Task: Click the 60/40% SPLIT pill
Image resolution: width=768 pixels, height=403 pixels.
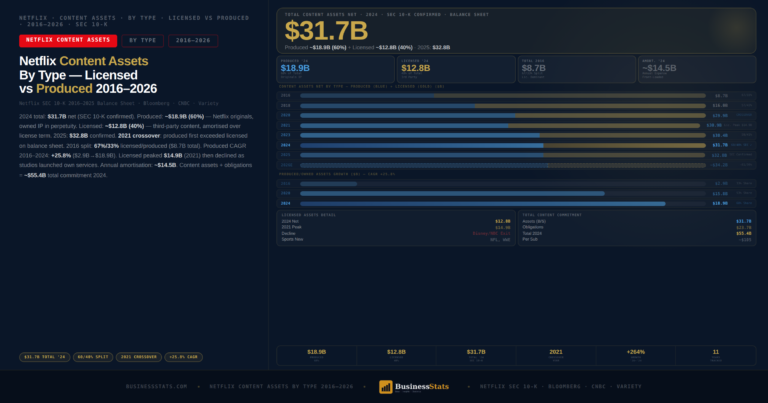Action: pyautogui.click(x=93, y=357)
